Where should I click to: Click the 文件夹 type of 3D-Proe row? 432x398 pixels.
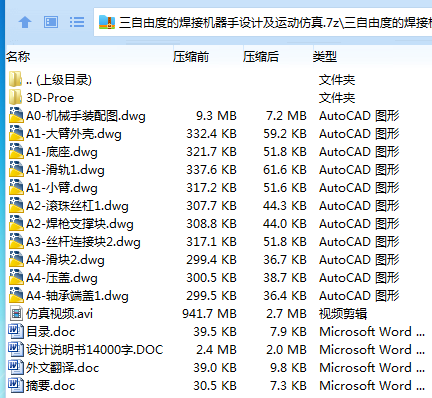click(x=337, y=98)
